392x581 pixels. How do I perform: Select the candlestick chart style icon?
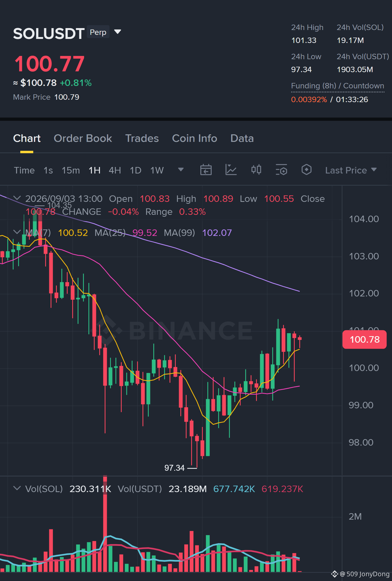point(256,170)
